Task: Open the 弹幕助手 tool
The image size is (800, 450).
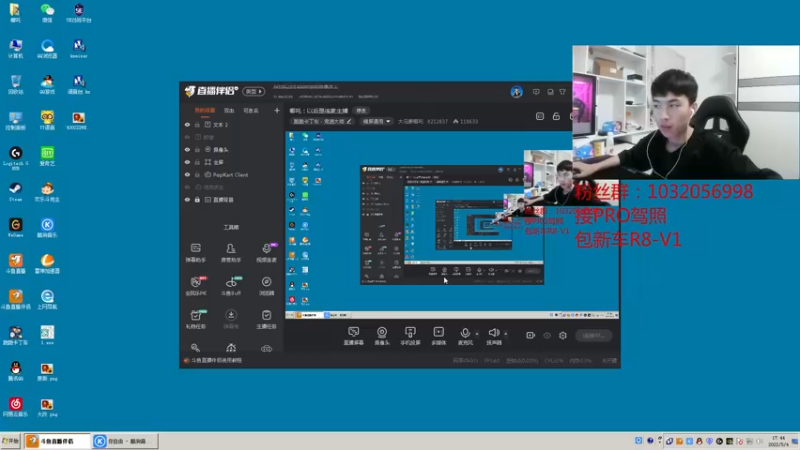Action: (195, 253)
